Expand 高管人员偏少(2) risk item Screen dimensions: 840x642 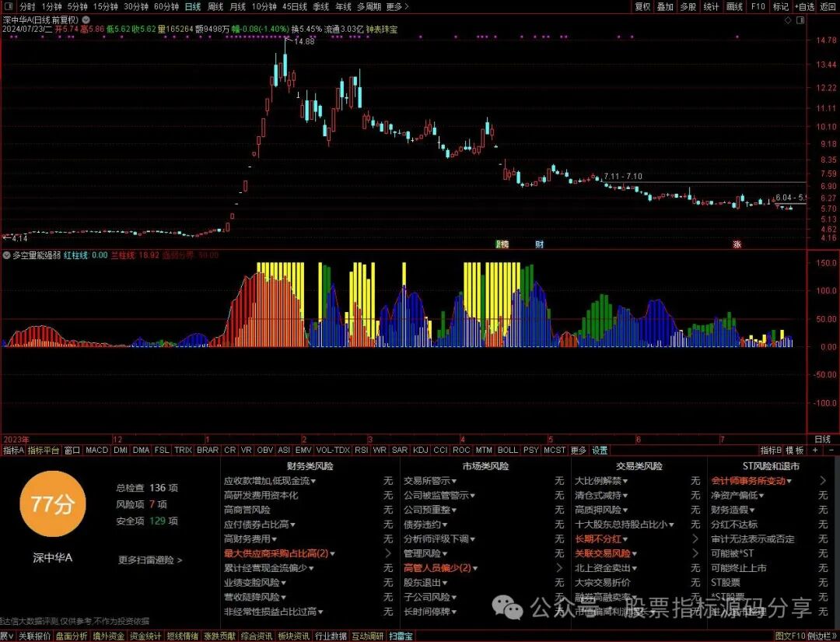(441, 567)
